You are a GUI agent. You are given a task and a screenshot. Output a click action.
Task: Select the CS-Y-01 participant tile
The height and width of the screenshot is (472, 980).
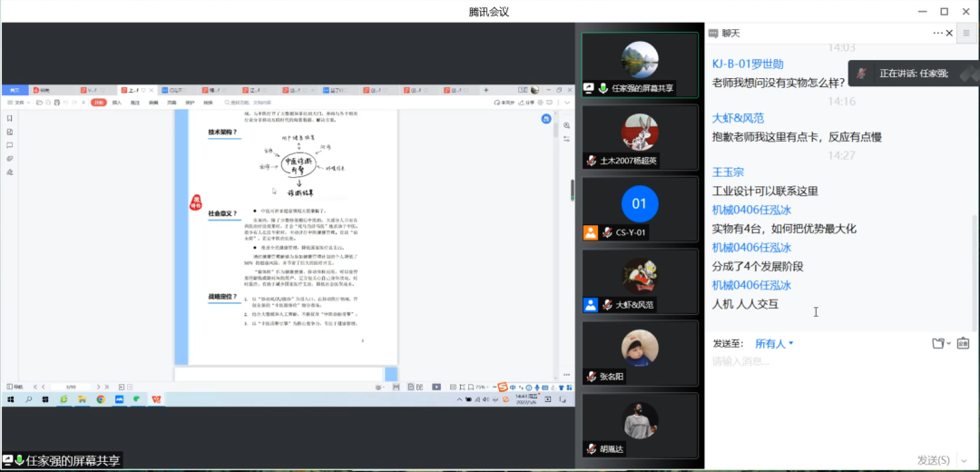click(x=640, y=210)
